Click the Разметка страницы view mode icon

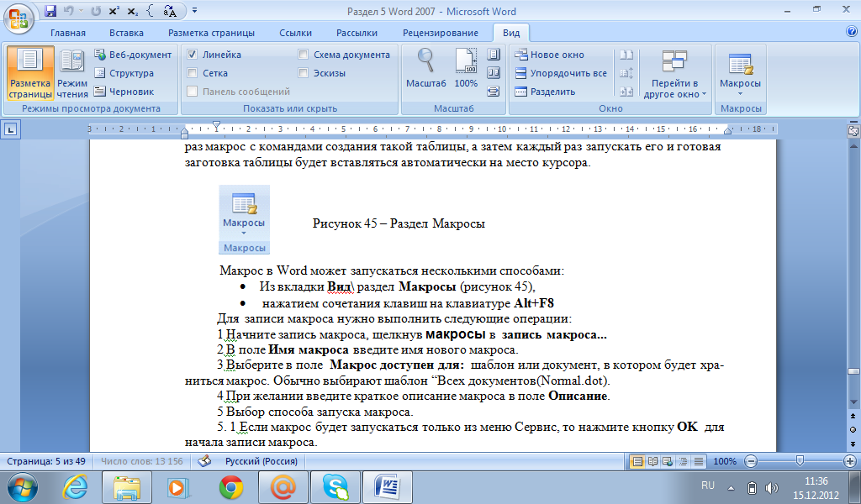pyautogui.click(x=30, y=74)
